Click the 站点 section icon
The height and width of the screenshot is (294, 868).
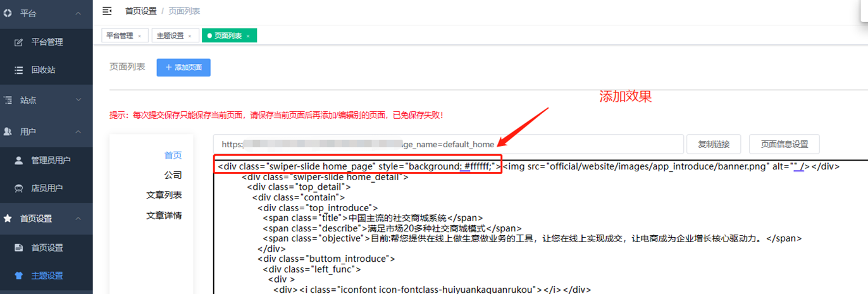(8, 100)
